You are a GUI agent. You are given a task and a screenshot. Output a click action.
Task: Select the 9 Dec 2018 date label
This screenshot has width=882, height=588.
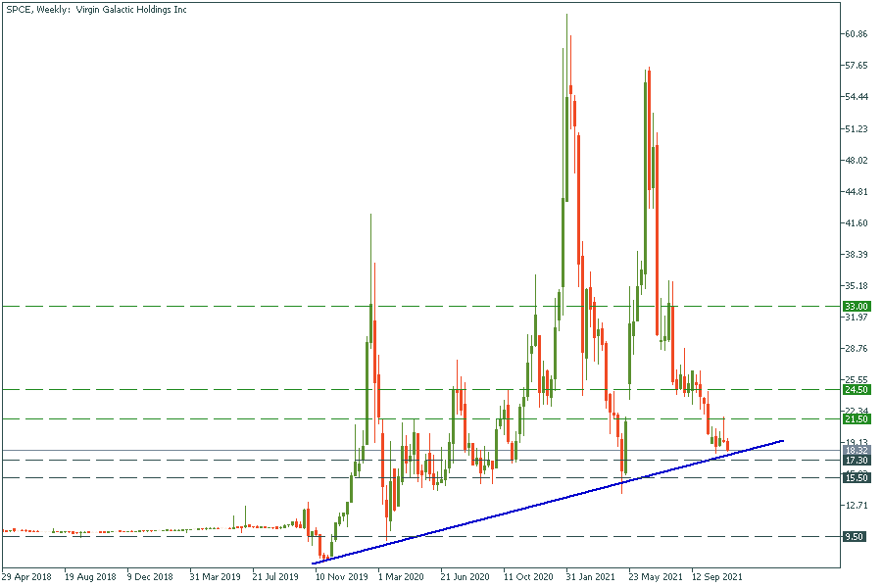[x=153, y=577]
